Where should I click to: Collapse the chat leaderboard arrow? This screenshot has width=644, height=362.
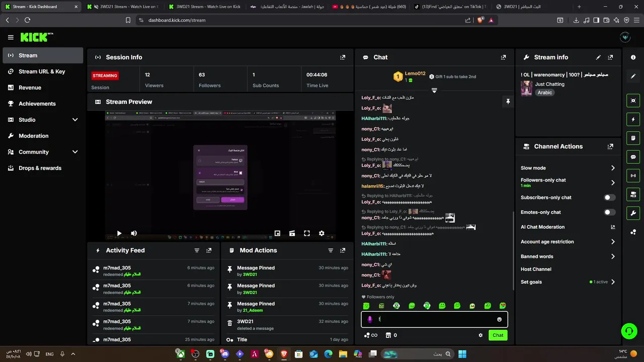coord(434,90)
